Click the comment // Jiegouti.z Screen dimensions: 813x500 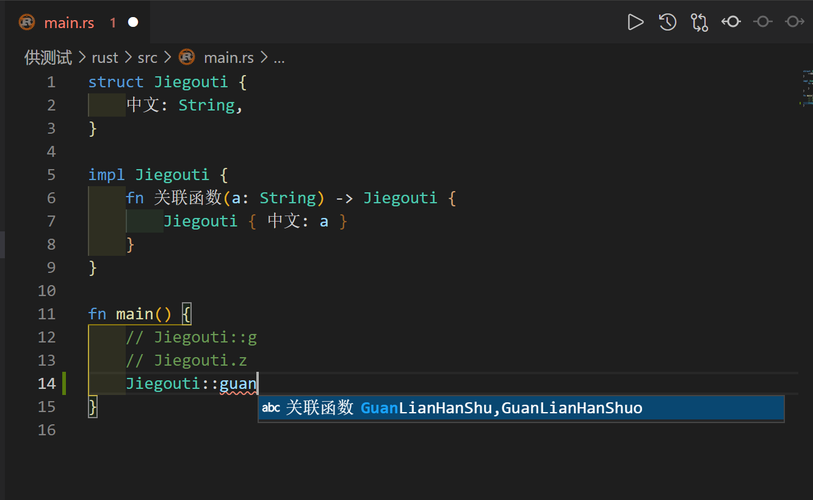[186, 360]
